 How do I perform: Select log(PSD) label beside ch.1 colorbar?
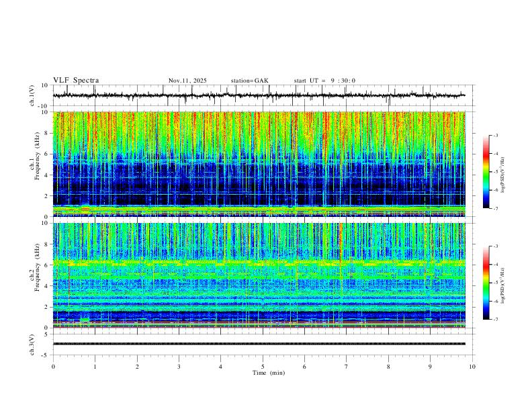(502, 175)
